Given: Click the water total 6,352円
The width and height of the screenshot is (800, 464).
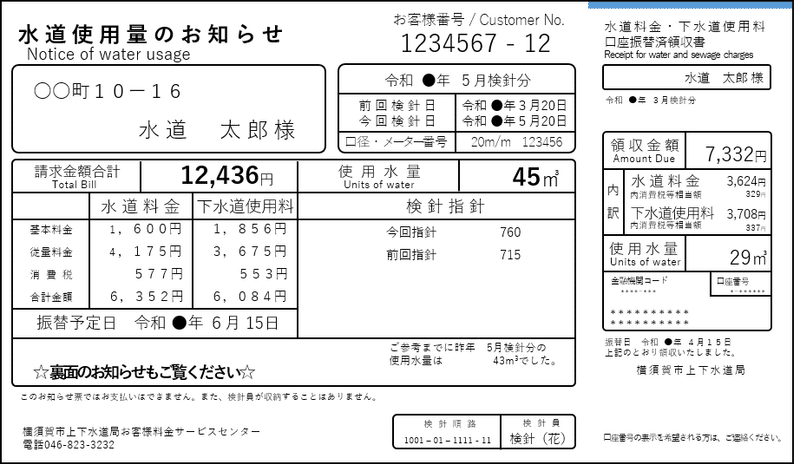Looking at the screenshot, I should 147,297.
